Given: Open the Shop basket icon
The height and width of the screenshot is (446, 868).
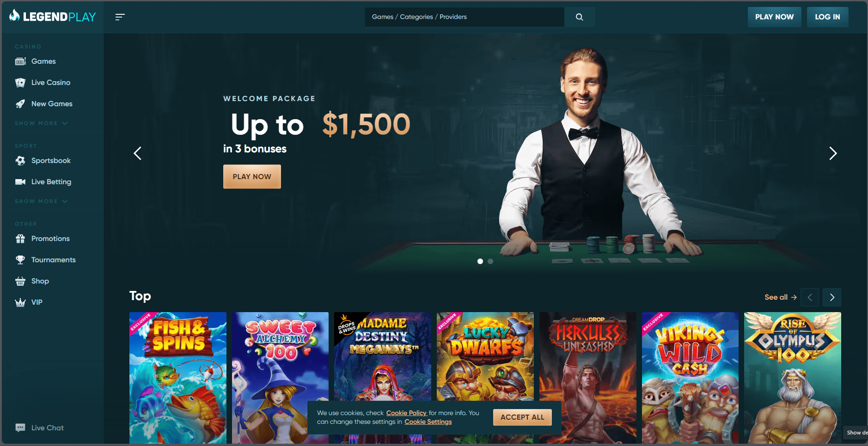Looking at the screenshot, I should tap(20, 281).
